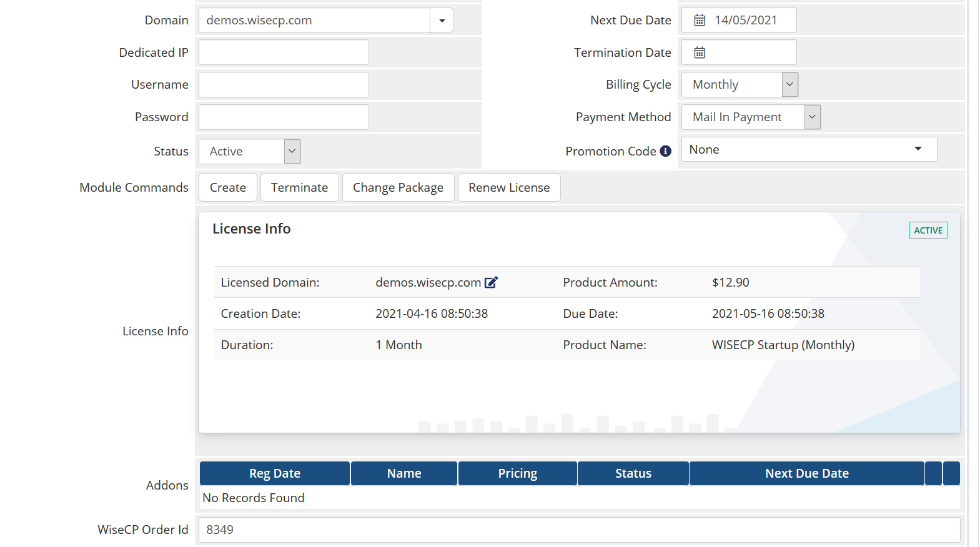Open the Status dropdown showing Active
This screenshot has width=980, height=547.
point(250,151)
